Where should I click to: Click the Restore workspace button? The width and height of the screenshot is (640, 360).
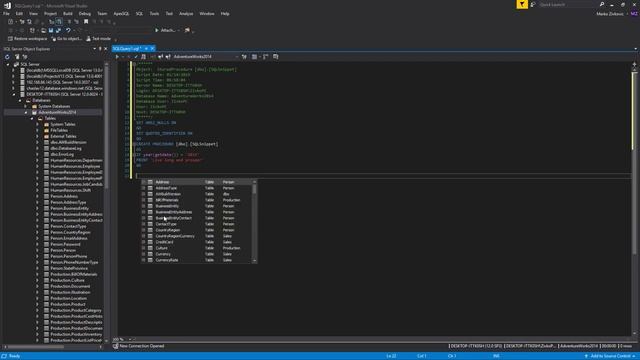[x=27, y=39]
